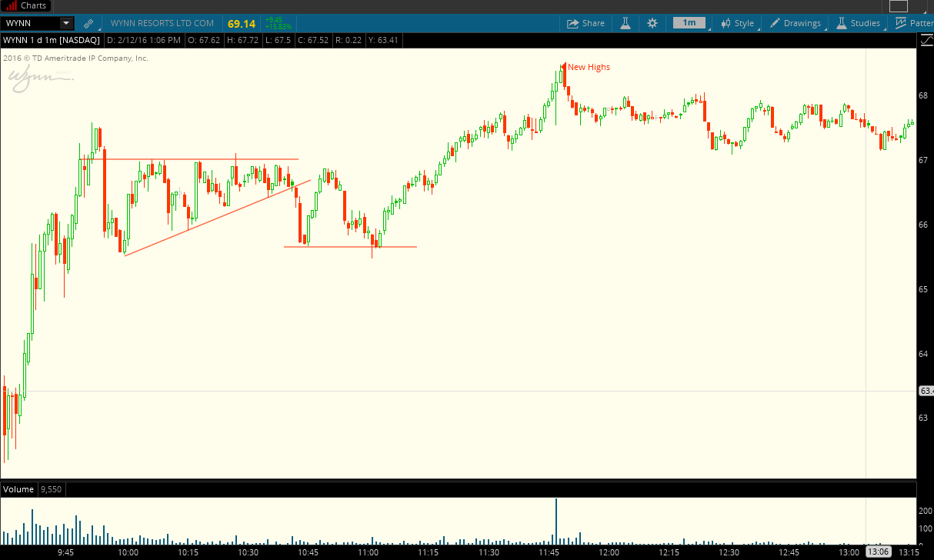
Task: Click the tall 11:45 volume bar
Action: (555, 522)
